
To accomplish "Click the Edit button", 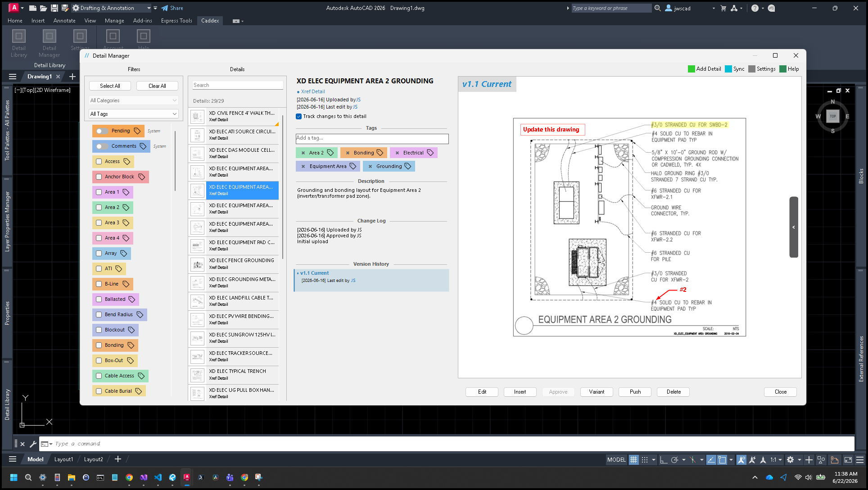I will (x=482, y=392).
